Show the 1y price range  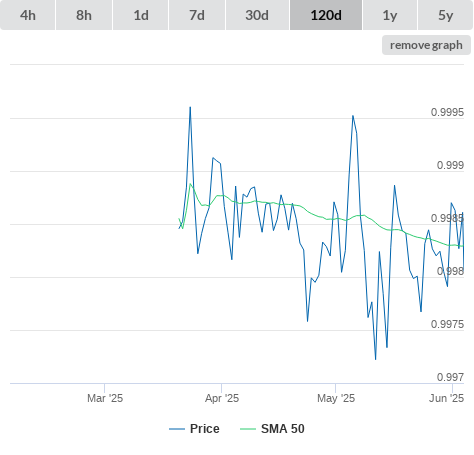click(390, 15)
